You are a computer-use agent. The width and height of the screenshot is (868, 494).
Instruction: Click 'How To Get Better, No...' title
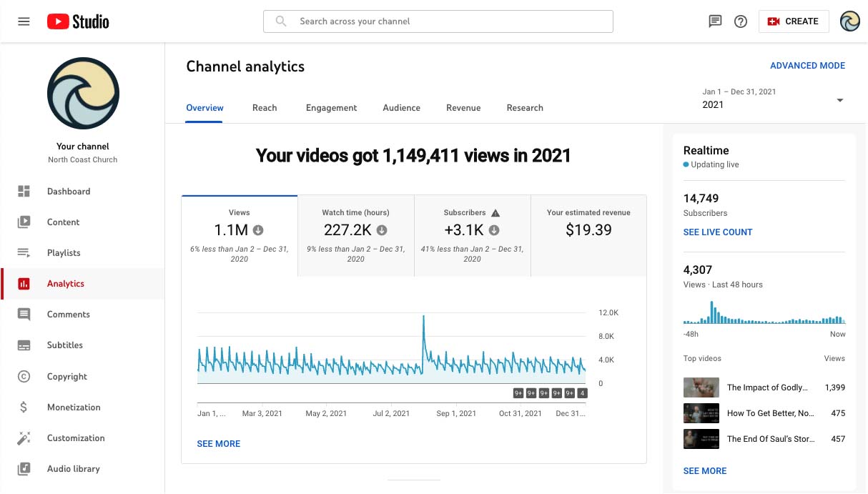[x=769, y=413]
